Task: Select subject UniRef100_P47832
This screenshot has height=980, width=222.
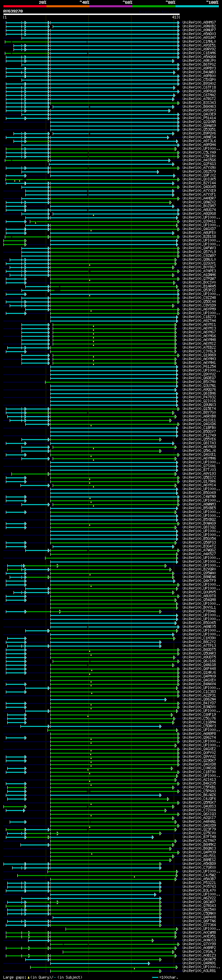Action: coord(199,397)
